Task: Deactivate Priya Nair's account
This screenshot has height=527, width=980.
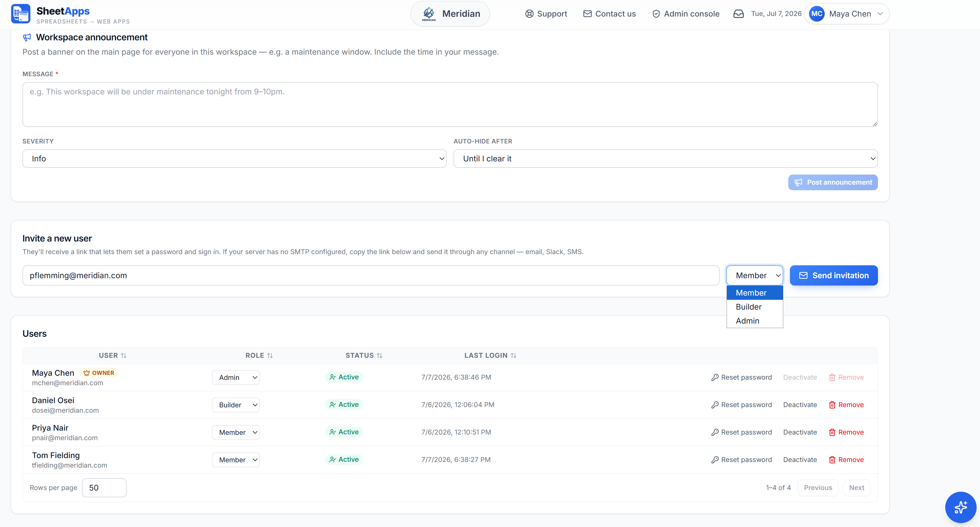Action: pyautogui.click(x=800, y=432)
